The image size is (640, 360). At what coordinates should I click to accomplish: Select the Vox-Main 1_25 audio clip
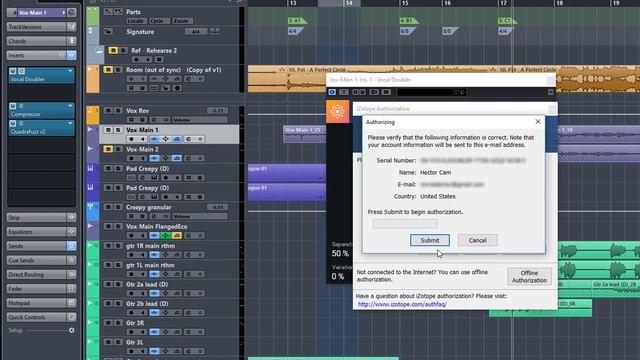tap(304, 134)
